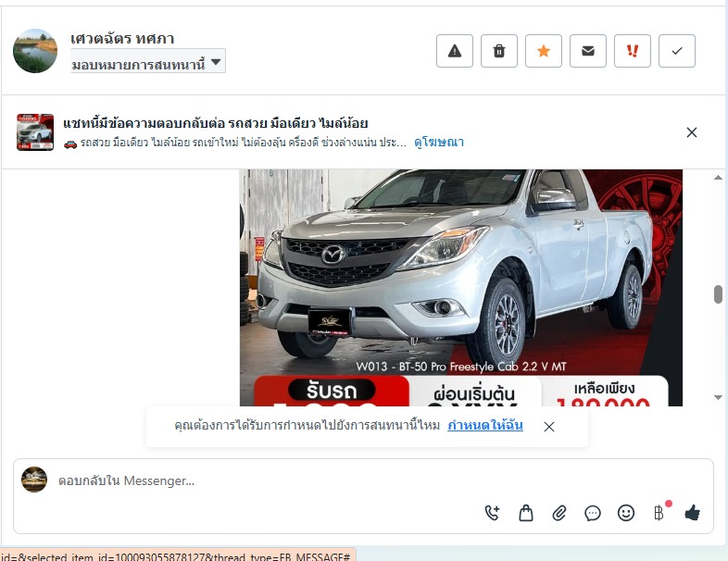
Task: Click กำหนดให้ฉัน to assign to me
Action: point(485,425)
